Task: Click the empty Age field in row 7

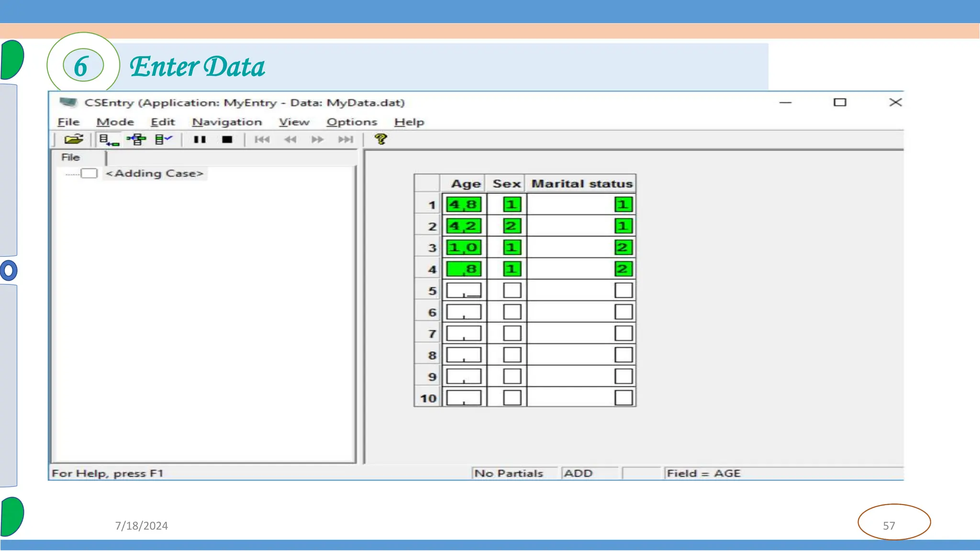Action: (464, 333)
